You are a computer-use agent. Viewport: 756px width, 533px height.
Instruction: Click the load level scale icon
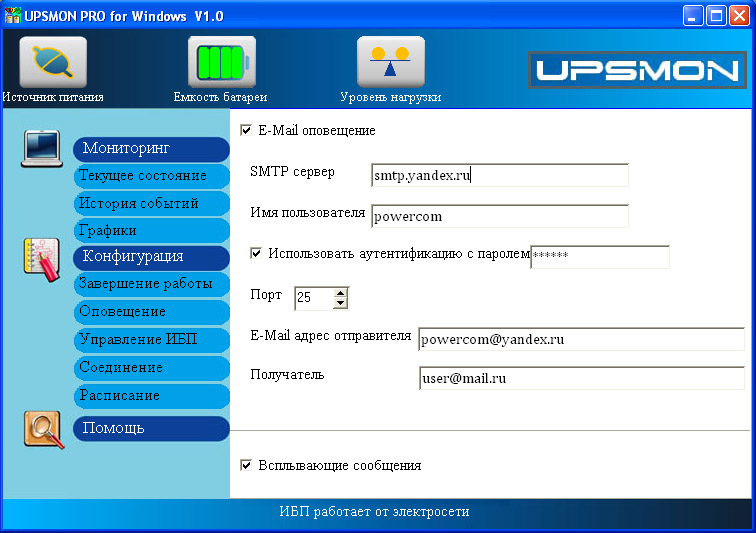click(x=391, y=62)
